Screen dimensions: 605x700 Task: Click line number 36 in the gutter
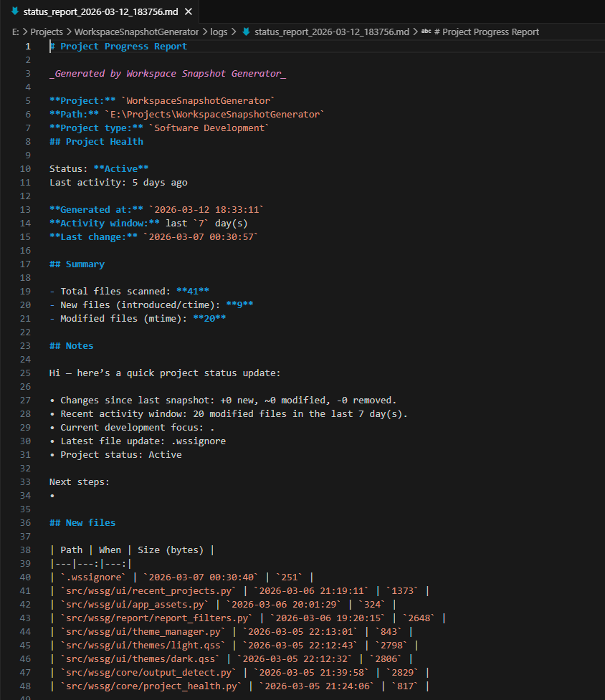click(26, 523)
